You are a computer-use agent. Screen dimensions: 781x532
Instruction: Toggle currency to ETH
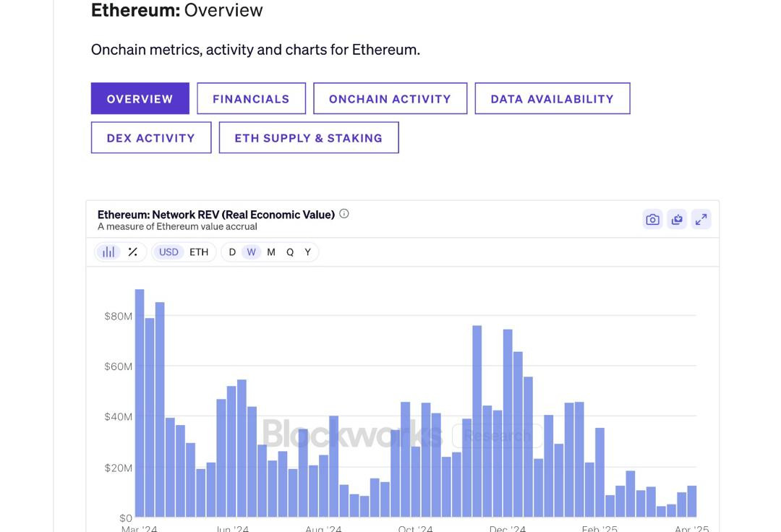pos(199,252)
